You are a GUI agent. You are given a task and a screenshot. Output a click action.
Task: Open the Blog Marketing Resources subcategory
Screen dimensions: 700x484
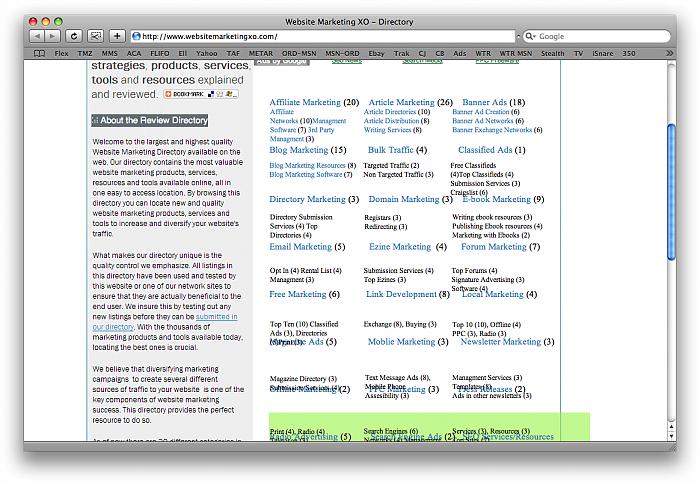[308, 165]
